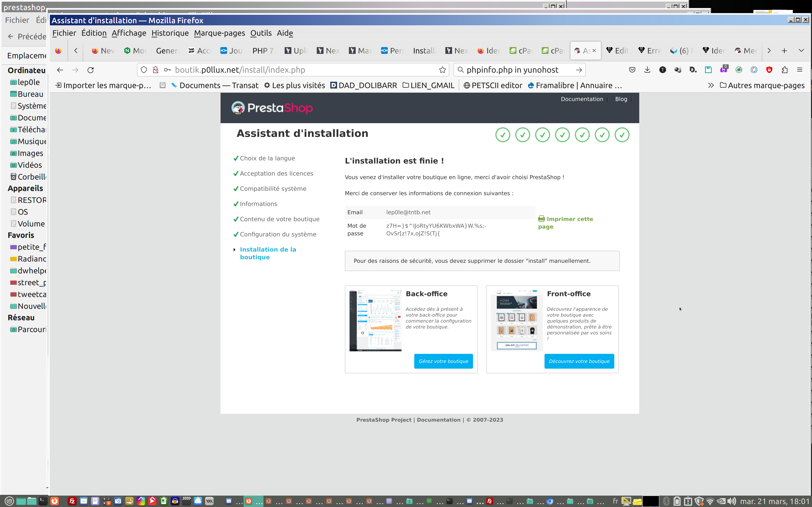
Task: Open the Firefox hamburger application menu
Action: click(x=800, y=70)
